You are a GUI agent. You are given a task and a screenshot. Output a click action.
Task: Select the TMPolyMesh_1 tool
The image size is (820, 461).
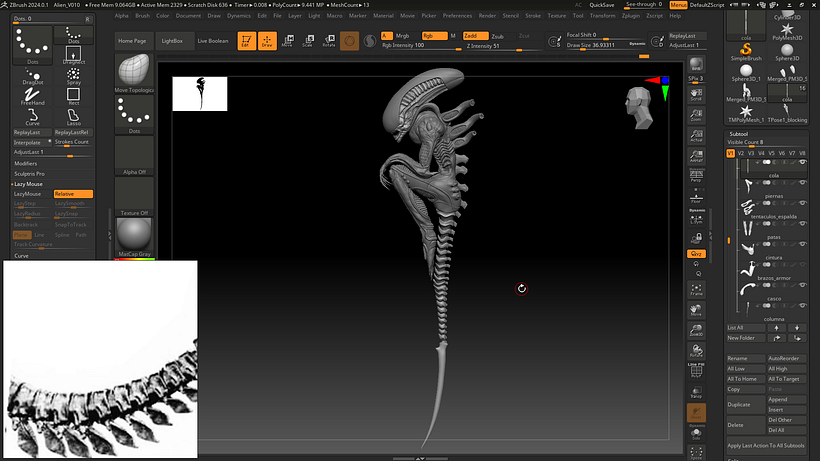click(746, 113)
